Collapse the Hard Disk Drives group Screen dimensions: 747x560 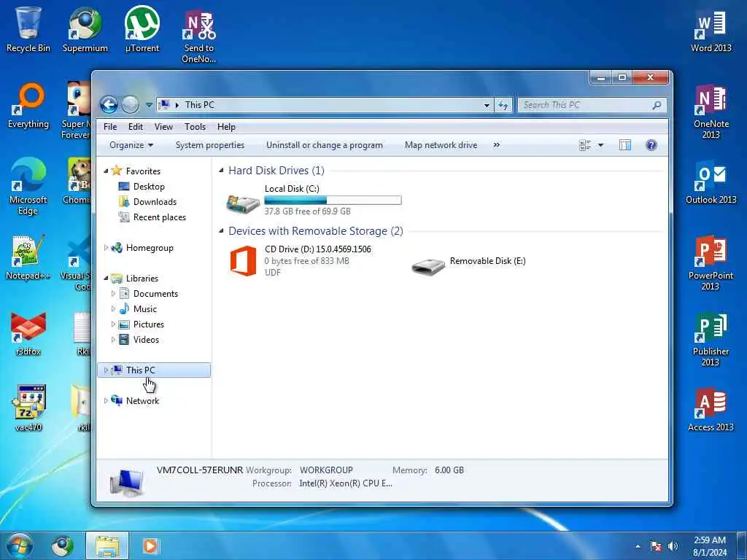(x=221, y=171)
